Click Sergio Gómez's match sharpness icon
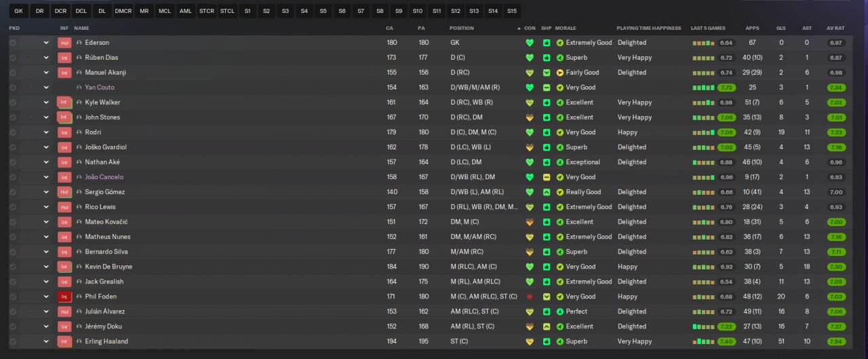The image size is (868, 359). pyautogui.click(x=547, y=192)
